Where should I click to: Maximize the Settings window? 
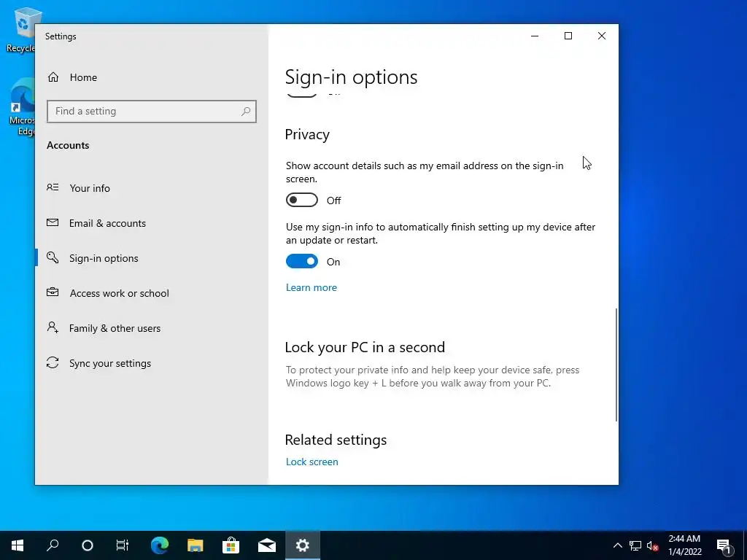tap(568, 36)
